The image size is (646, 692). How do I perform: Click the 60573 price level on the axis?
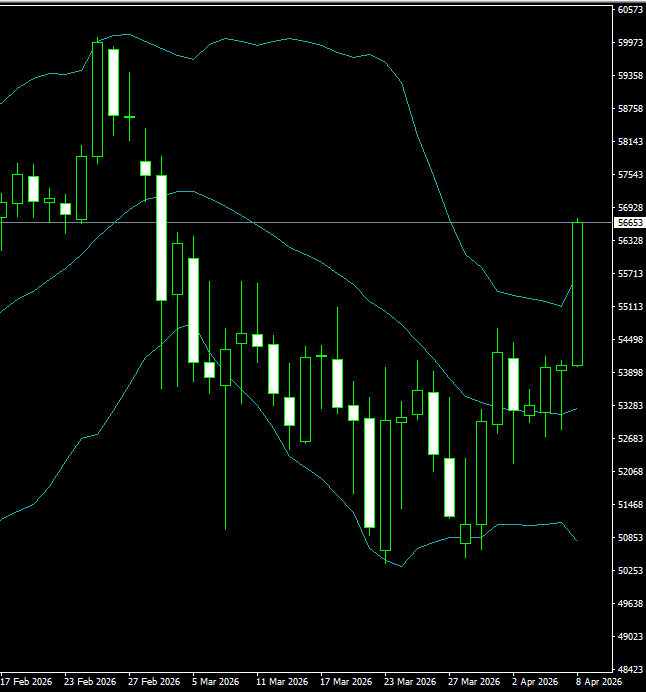click(629, 10)
